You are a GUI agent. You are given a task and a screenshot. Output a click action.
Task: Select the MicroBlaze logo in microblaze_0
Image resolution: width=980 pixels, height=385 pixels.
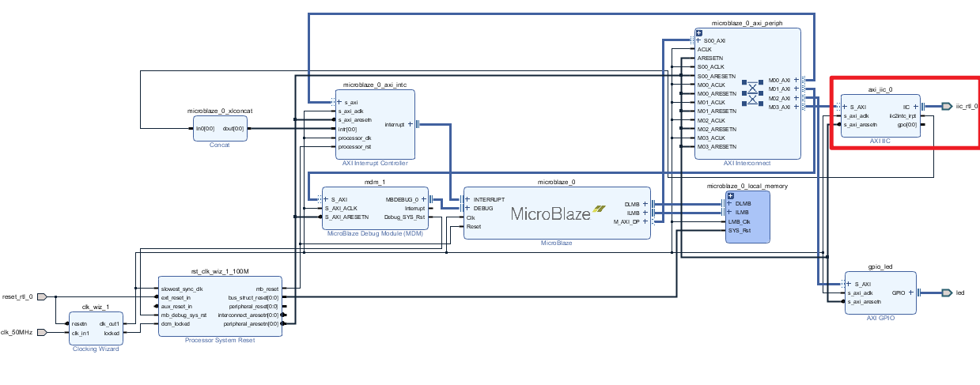coord(557,212)
